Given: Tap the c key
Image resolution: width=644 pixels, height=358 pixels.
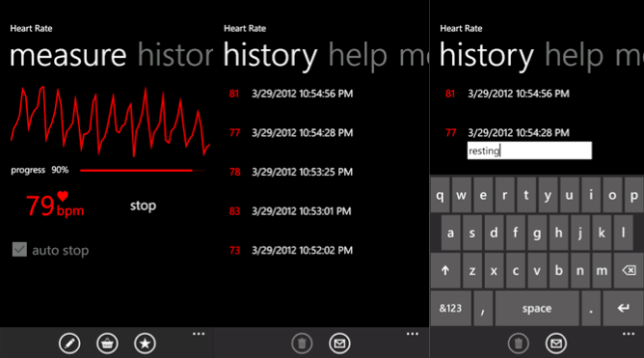Looking at the screenshot, I should (516, 270).
